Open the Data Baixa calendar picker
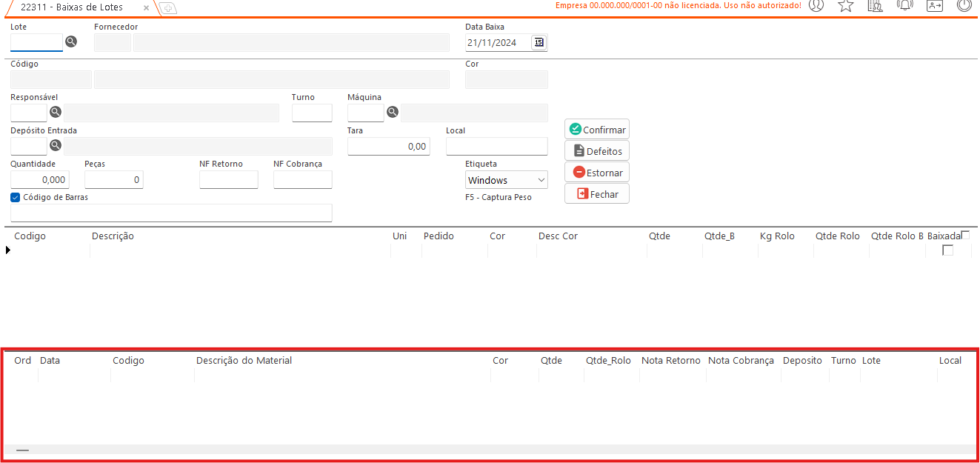The width and height of the screenshot is (980, 463). (539, 43)
